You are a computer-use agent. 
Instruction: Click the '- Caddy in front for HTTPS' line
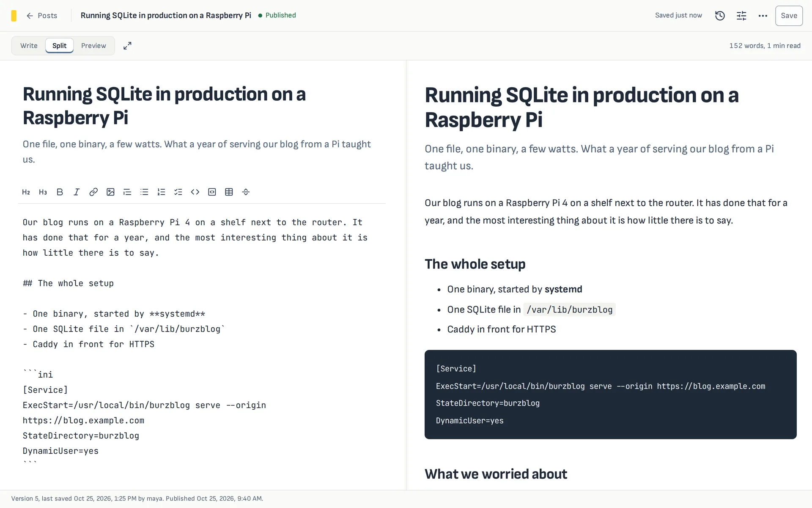point(88,344)
